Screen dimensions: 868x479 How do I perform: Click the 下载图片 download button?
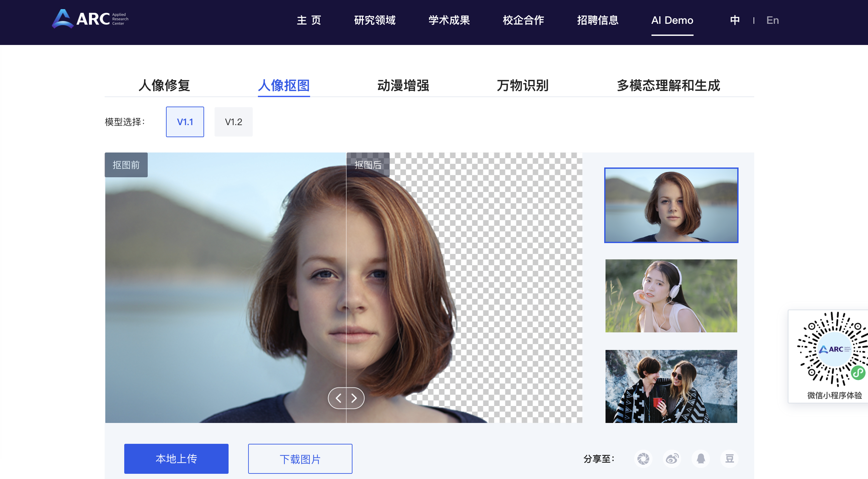(x=300, y=458)
